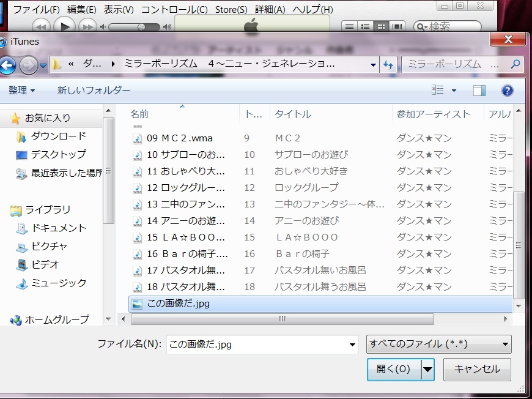The image size is (532, 399).
Task: Open the 編集(E) menu
Action: (82, 10)
